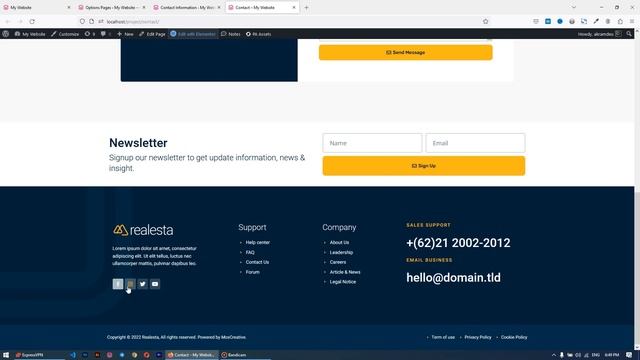Image resolution: width=640 pixels, height=360 pixels.
Task: Open the Legal Notice footer link
Action: (342, 282)
